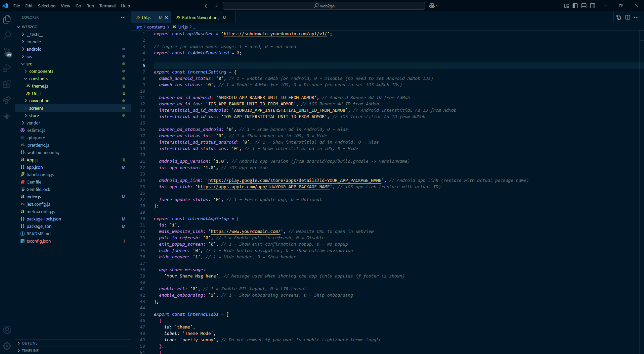644x354 pixels.
Task: Click the web2go command center search box
Action: pyautogui.click(x=324, y=6)
